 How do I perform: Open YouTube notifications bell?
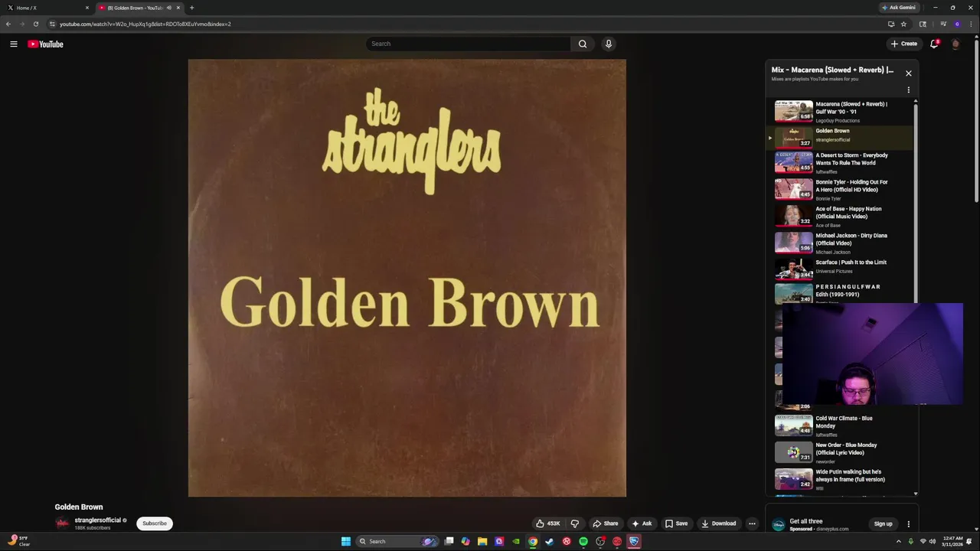[x=934, y=44]
